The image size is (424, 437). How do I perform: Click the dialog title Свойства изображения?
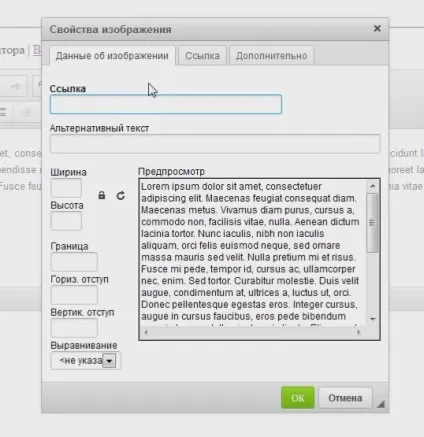tap(111, 29)
